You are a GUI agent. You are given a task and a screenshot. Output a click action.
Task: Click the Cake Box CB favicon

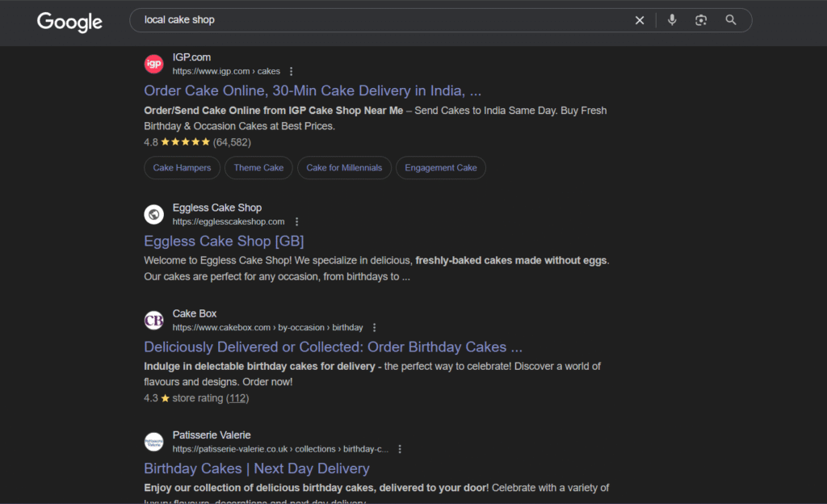154,320
